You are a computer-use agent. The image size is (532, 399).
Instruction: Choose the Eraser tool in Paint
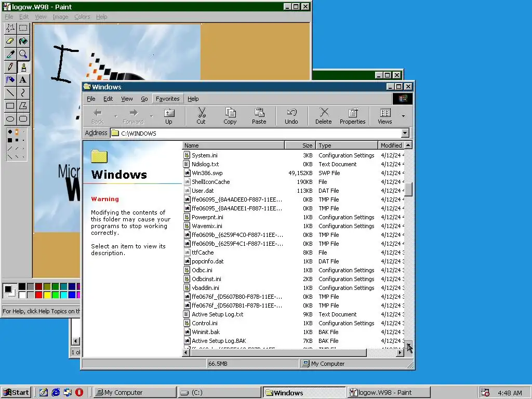point(10,41)
